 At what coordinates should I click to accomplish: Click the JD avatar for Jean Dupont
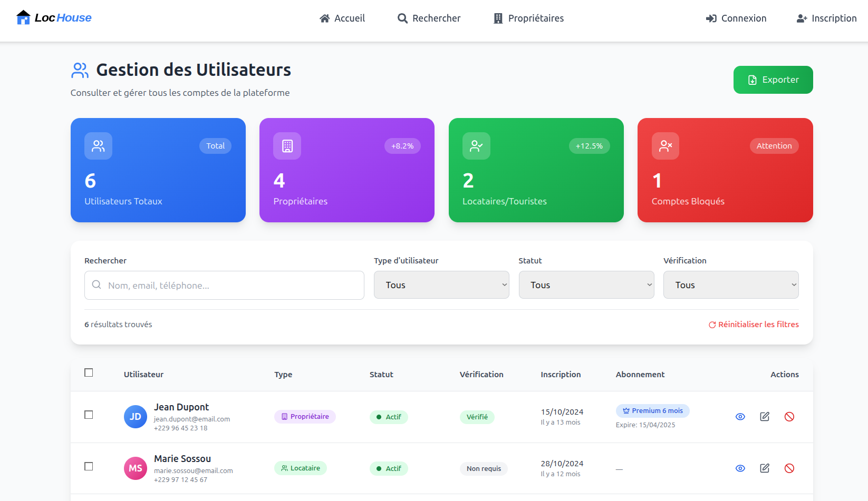tap(136, 417)
